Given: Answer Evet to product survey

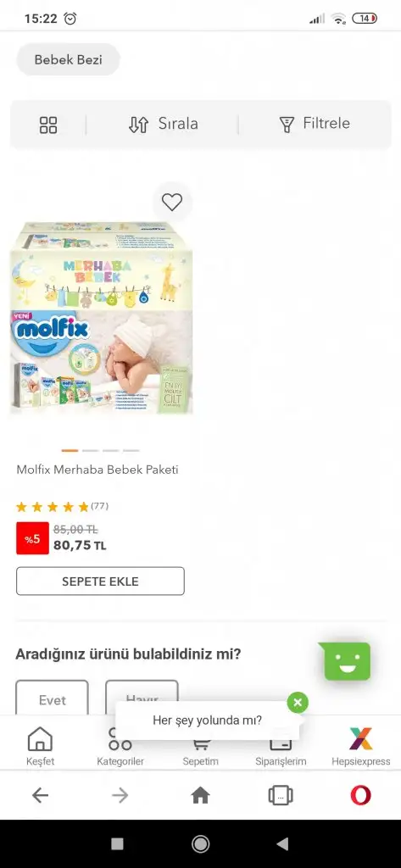Looking at the screenshot, I should (52, 698).
